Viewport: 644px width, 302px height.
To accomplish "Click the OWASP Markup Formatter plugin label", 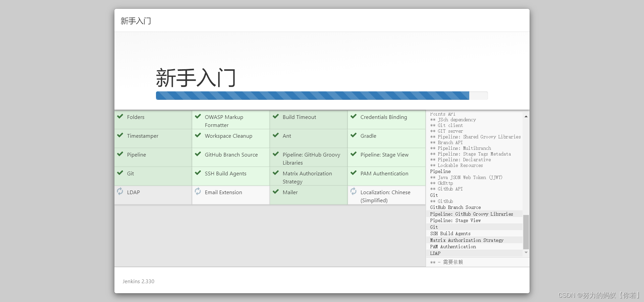I will click(x=224, y=121).
